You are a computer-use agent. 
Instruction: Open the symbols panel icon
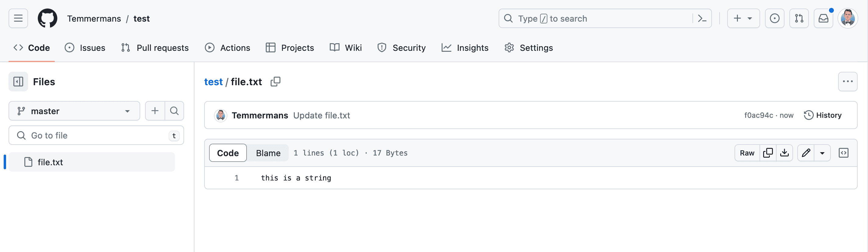(x=843, y=153)
